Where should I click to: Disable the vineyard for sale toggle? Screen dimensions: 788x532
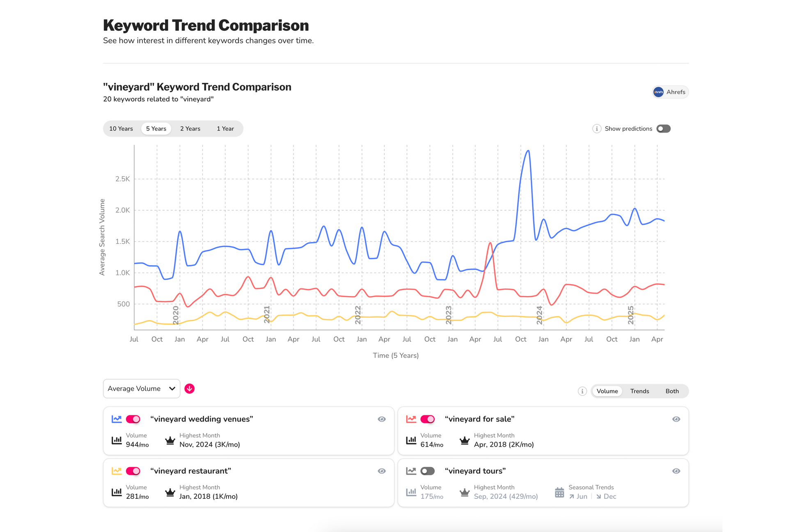pyautogui.click(x=427, y=419)
